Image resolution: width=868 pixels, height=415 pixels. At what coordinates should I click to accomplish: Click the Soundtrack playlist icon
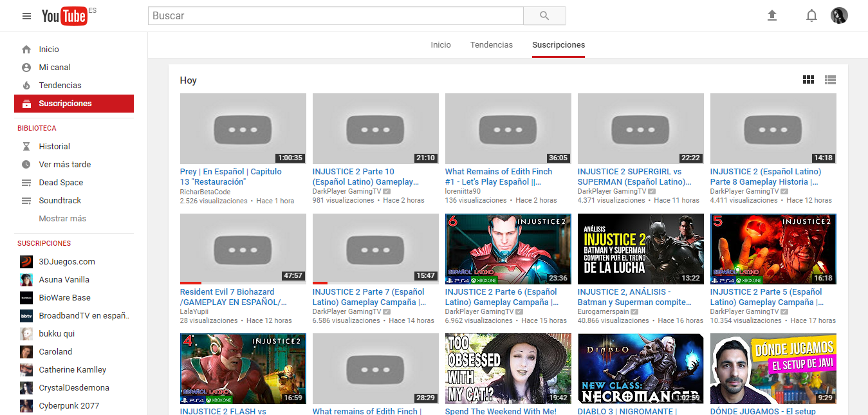tap(26, 201)
